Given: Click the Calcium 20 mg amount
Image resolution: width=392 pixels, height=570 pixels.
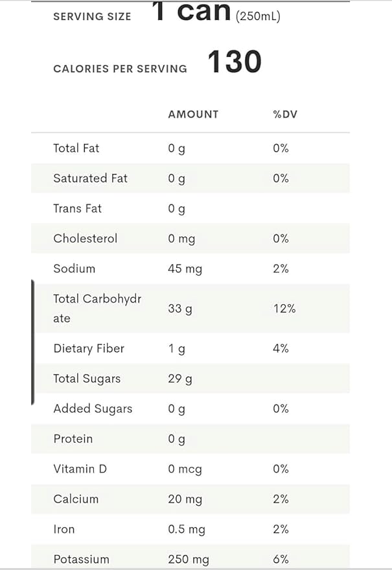Looking at the screenshot, I should [185, 499].
